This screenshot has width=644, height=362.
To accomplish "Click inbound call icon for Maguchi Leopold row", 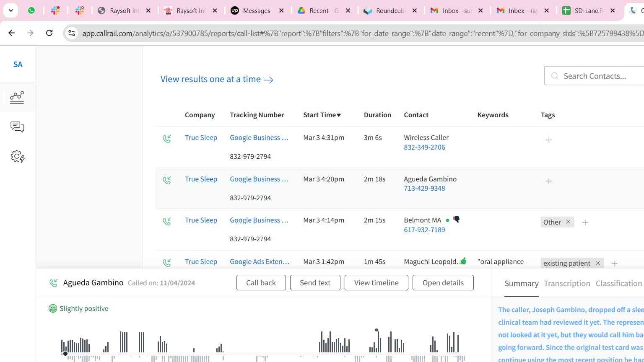I will pos(167,263).
